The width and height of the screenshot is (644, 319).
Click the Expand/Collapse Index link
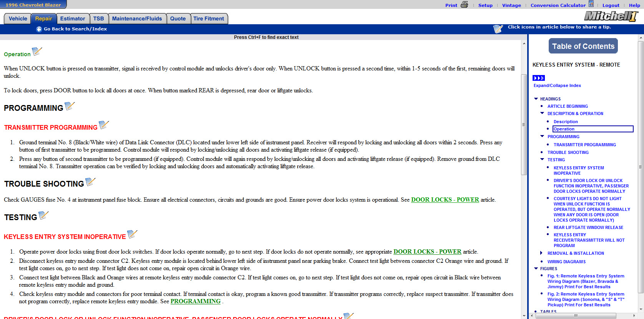557,85
